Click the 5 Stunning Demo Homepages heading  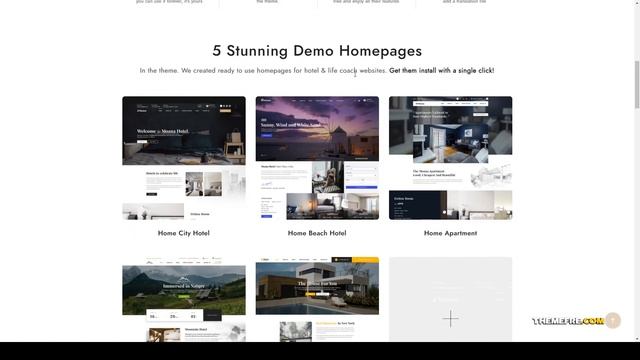pyautogui.click(x=317, y=51)
